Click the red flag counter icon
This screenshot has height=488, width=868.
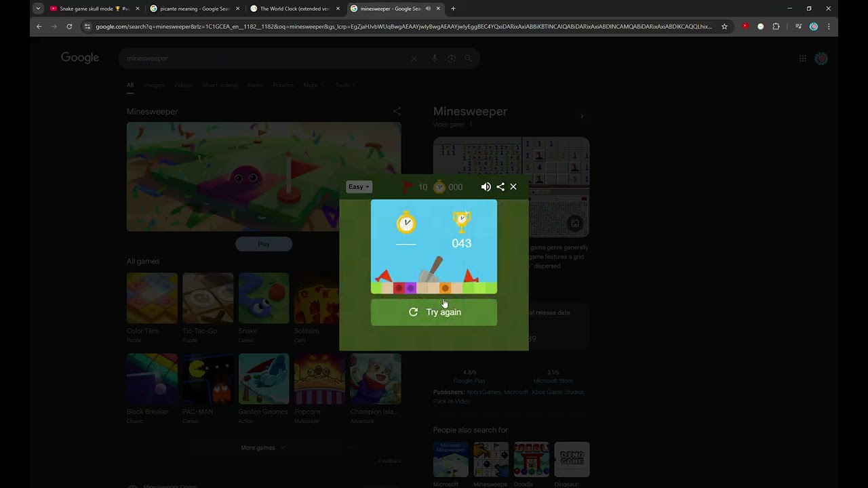coord(408,187)
